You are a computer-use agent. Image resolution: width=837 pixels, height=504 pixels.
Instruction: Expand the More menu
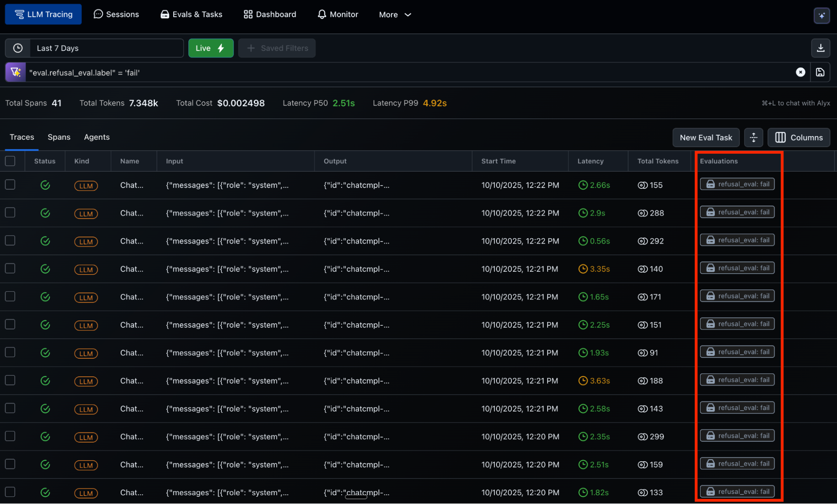click(x=394, y=15)
